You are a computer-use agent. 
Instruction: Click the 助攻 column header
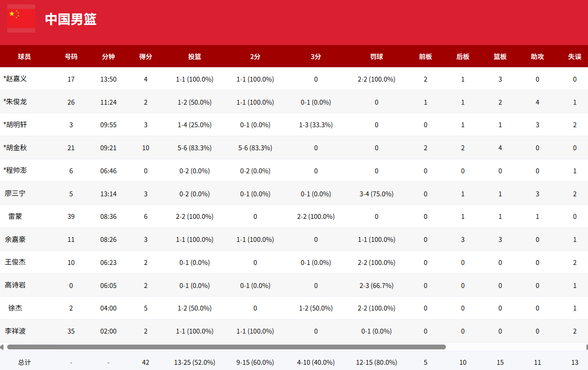pyautogui.click(x=538, y=57)
